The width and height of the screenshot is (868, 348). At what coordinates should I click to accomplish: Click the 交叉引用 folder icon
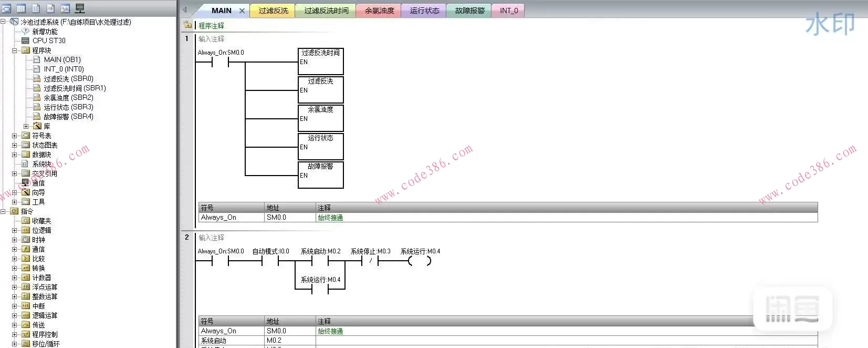point(25,173)
